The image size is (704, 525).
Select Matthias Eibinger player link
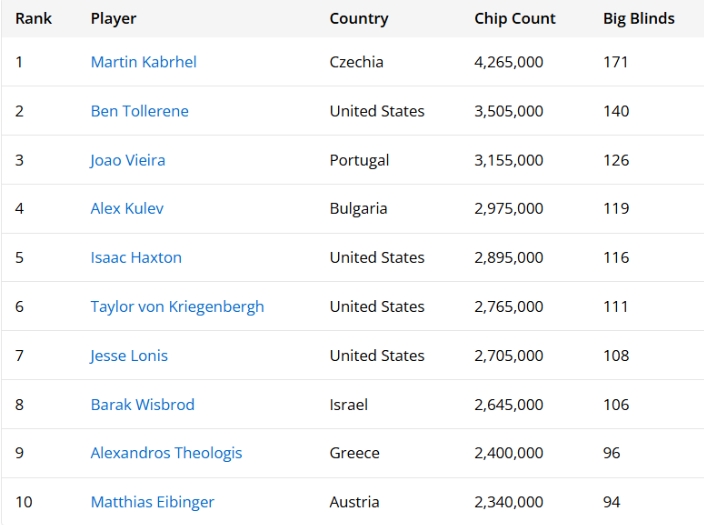(x=152, y=502)
